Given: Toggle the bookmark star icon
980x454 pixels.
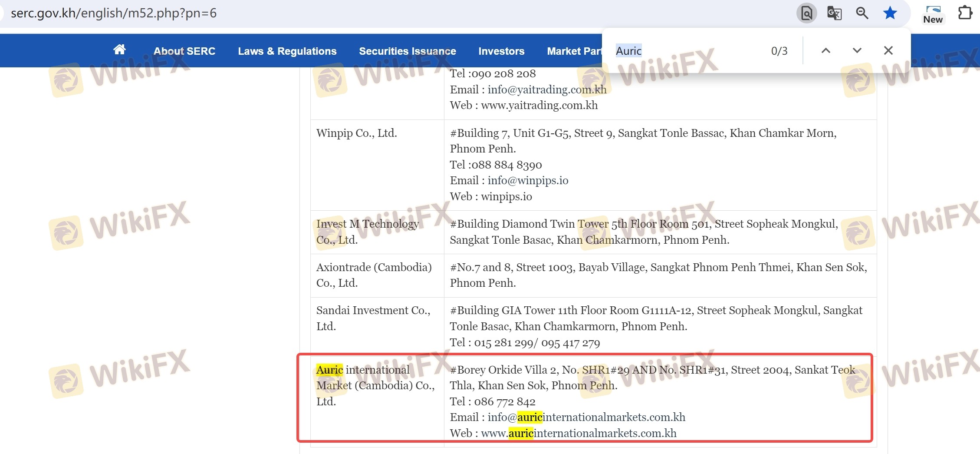Looking at the screenshot, I should point(890,13).
